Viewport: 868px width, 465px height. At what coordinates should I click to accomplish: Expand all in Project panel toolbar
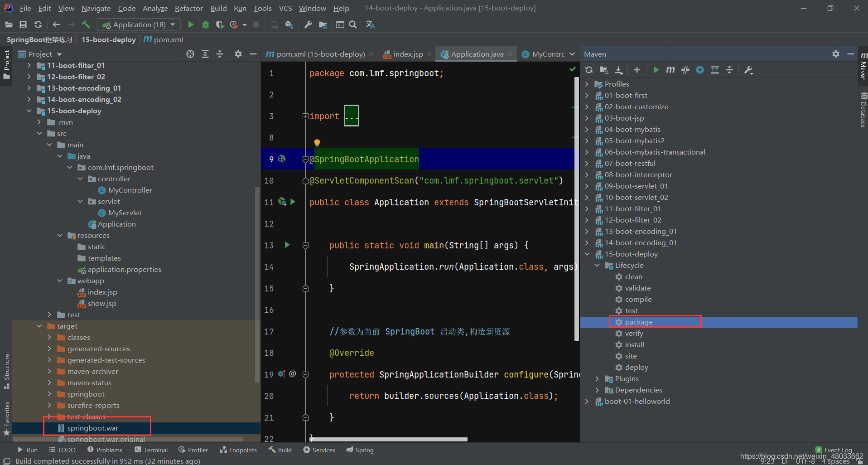(x=205, y=54)
